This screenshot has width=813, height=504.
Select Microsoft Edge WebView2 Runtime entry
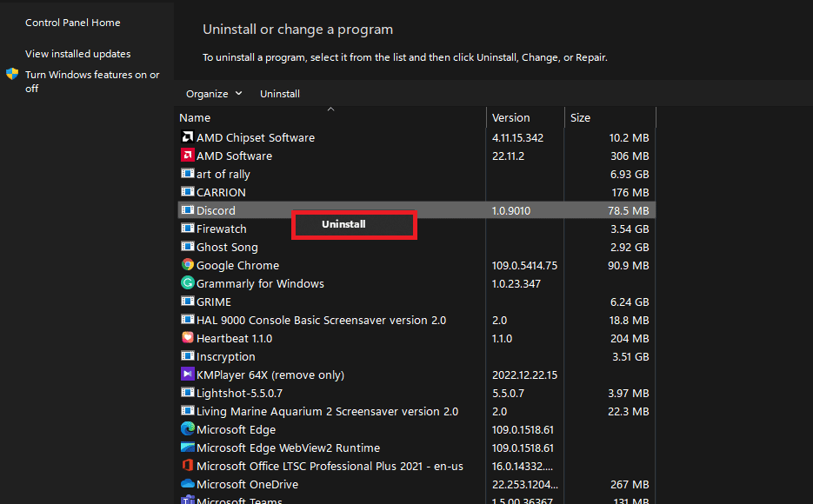pos(289,448)
